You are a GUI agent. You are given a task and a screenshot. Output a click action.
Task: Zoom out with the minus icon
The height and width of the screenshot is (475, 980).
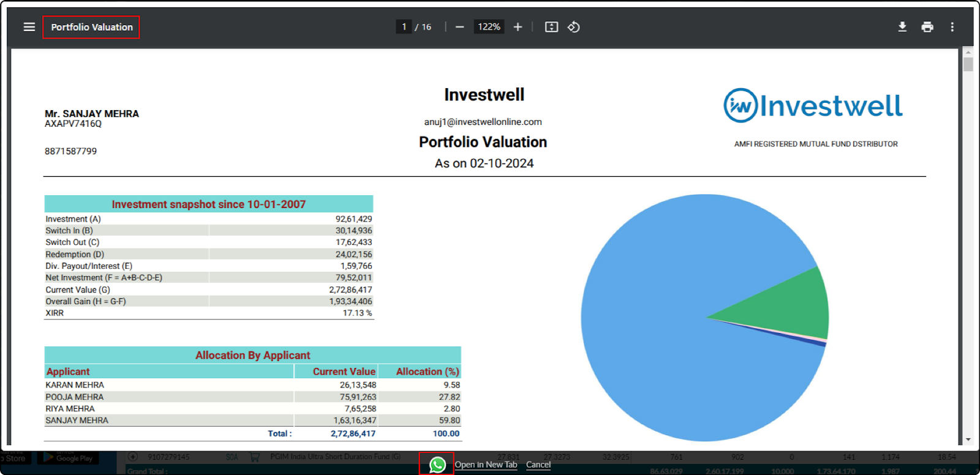(460, 27)
